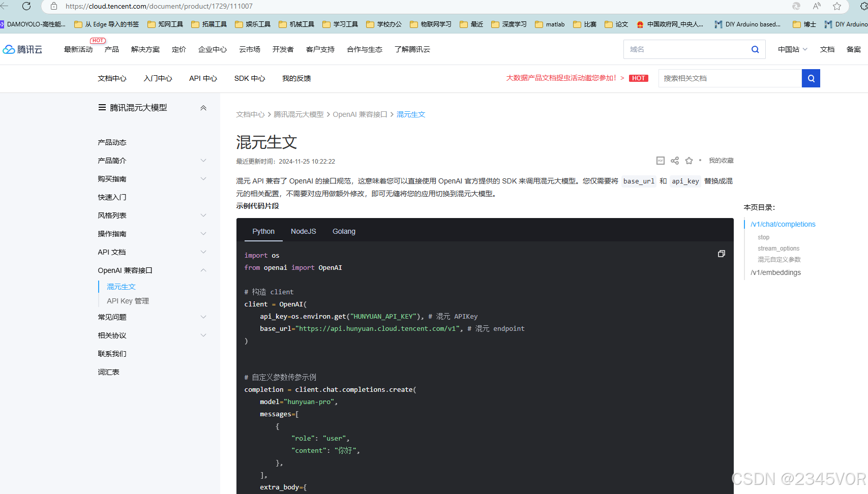Viewport: 868px width, 494px height.
Task: Open the 中国站 region dropdown
Action: (x=792, y=49)
